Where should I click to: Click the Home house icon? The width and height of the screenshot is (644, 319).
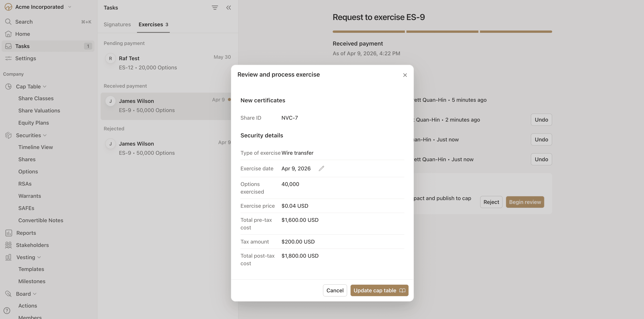click(8, 34)
